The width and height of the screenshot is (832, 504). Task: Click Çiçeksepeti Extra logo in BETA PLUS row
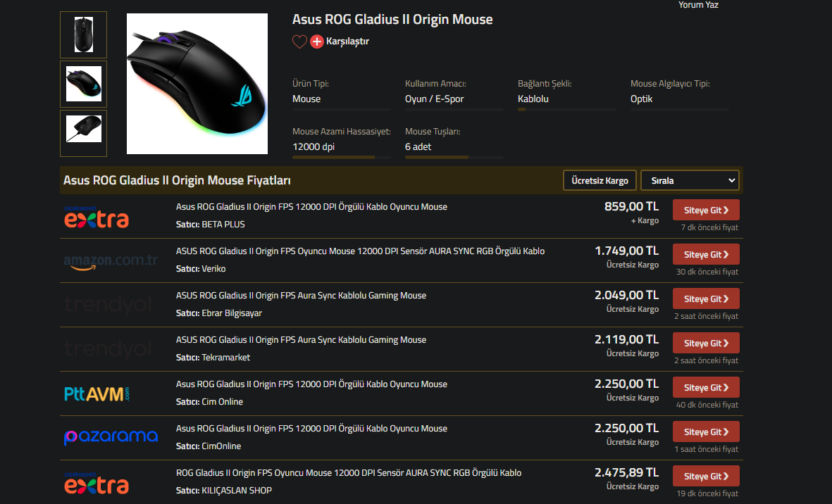tap(97, 217)
